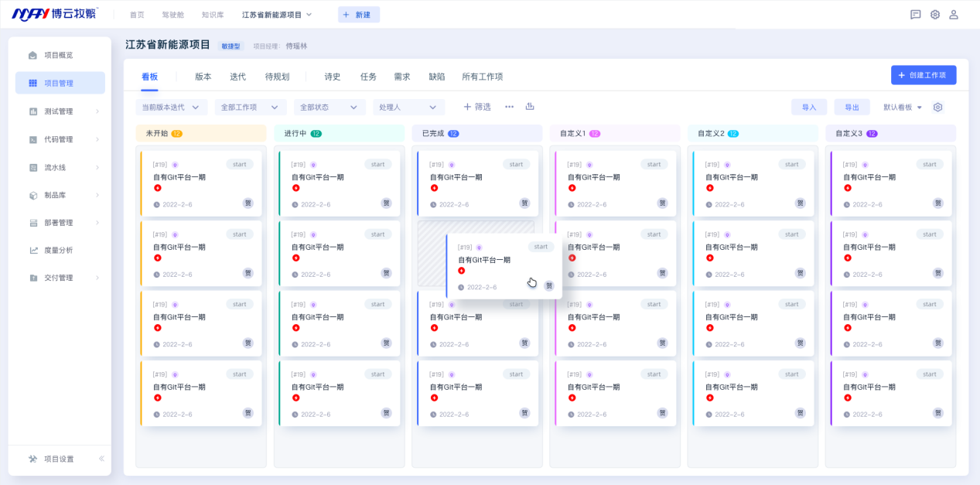This screenshot has height=485, width=980.
Task: Switch to the 待规划 tab
Action: (x=277, y=77)
